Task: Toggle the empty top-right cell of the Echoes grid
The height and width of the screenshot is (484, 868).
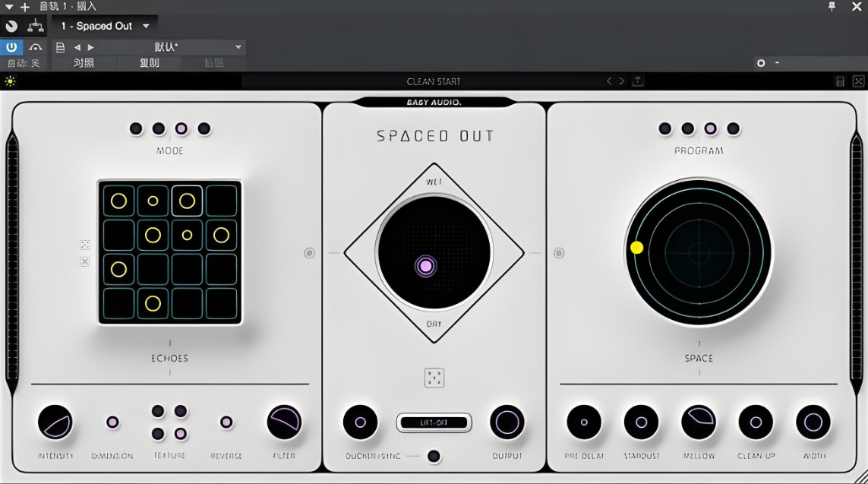Action: point(222,201)
